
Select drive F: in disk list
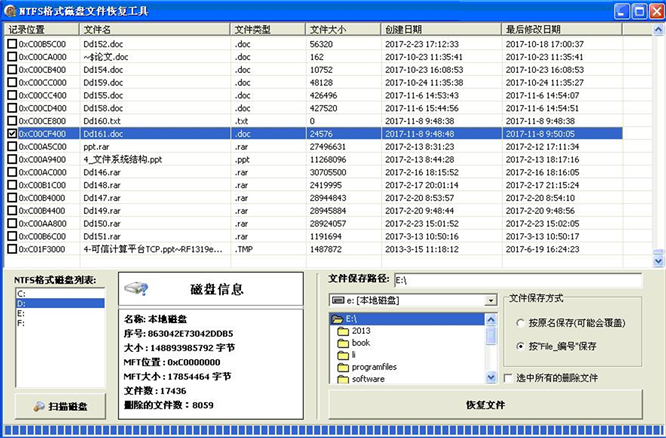pyautogui.click(x=22, y=323)
